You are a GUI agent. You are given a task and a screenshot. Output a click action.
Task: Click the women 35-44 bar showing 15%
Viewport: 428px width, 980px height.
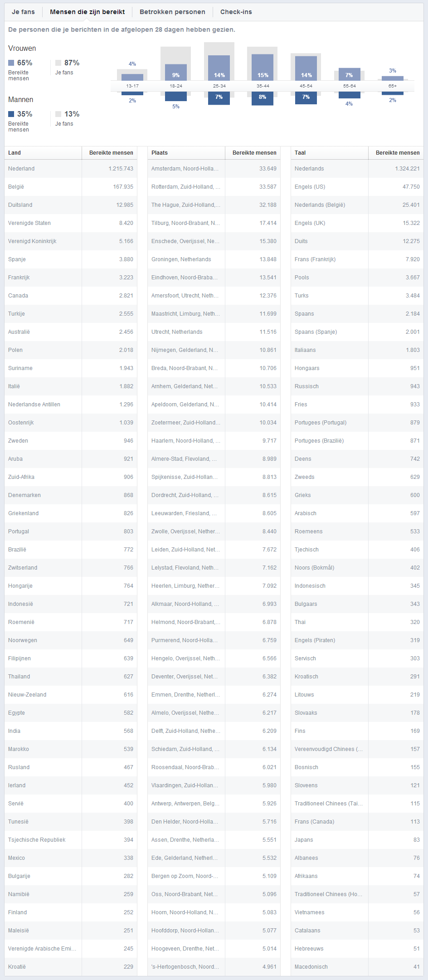[x=263, y=67]
